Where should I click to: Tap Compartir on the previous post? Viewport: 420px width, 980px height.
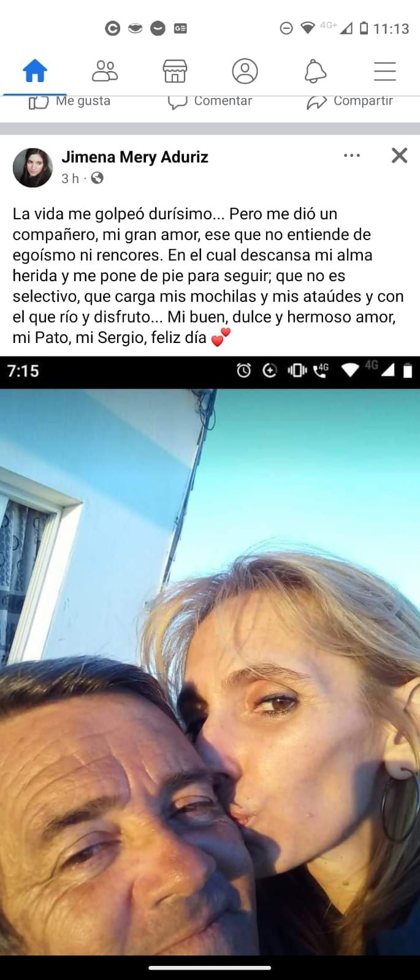pos(349,102)
